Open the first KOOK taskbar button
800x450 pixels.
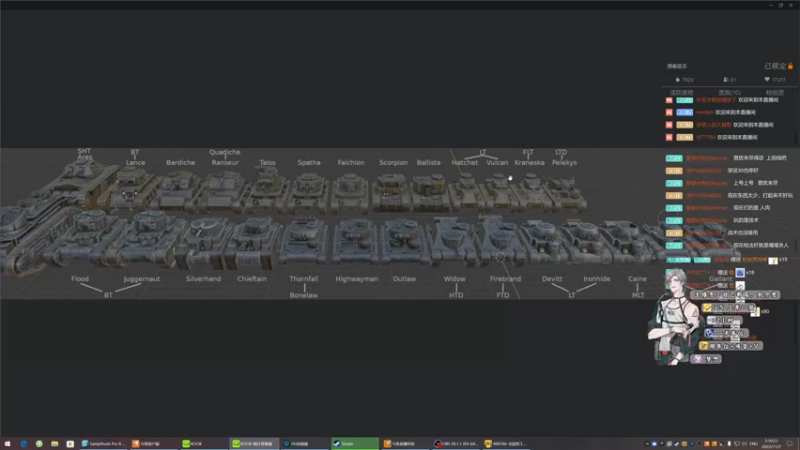(203, 444)
